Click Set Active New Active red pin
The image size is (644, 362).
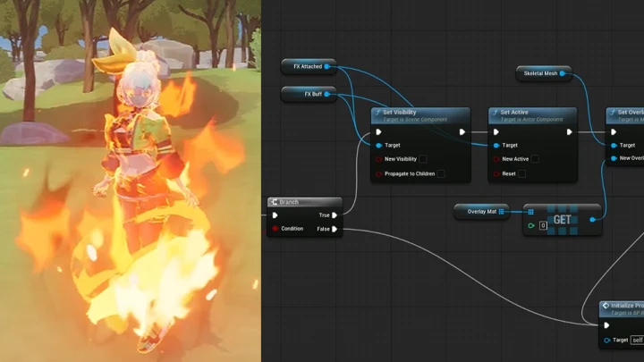tap(496, 159)
